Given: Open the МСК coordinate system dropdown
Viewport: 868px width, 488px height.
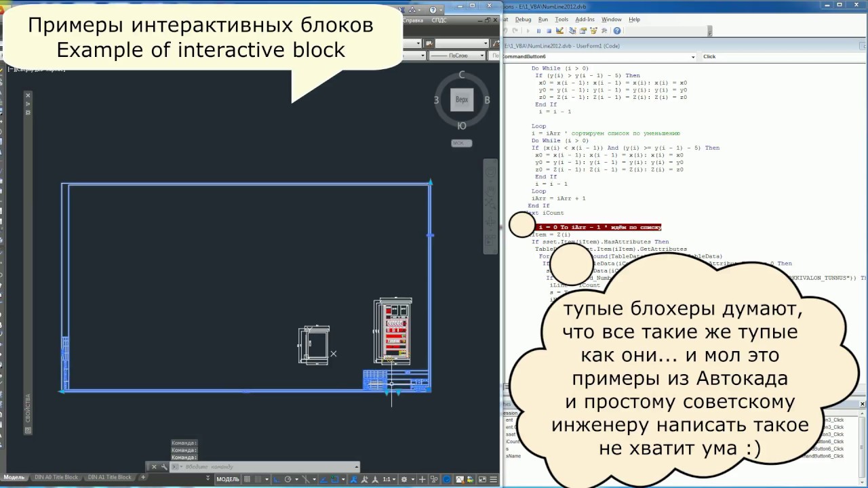Looking at the screenshot, I should click(x=461, y=143).
